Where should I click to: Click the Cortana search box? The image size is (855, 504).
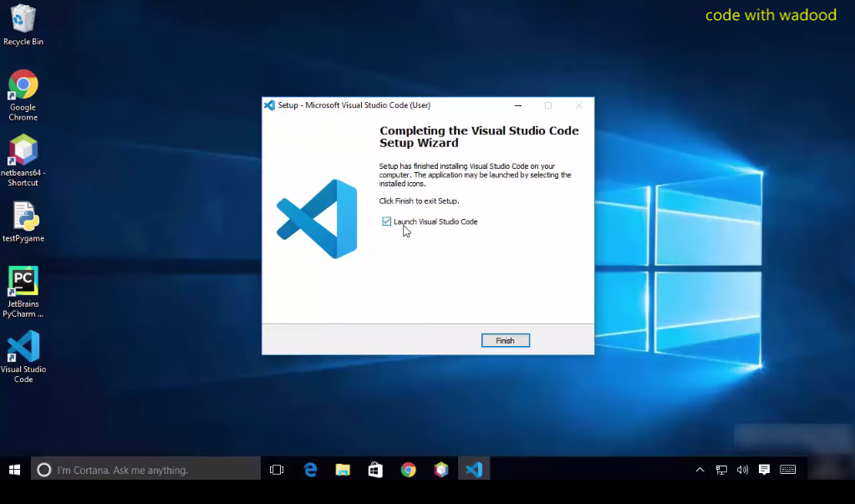(x=145, y=470)
